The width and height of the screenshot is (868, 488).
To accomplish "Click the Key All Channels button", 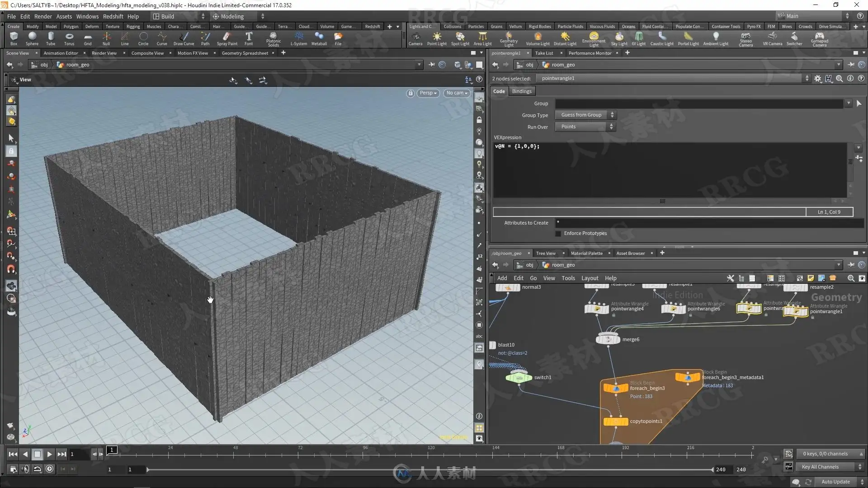I will [820, 467].
